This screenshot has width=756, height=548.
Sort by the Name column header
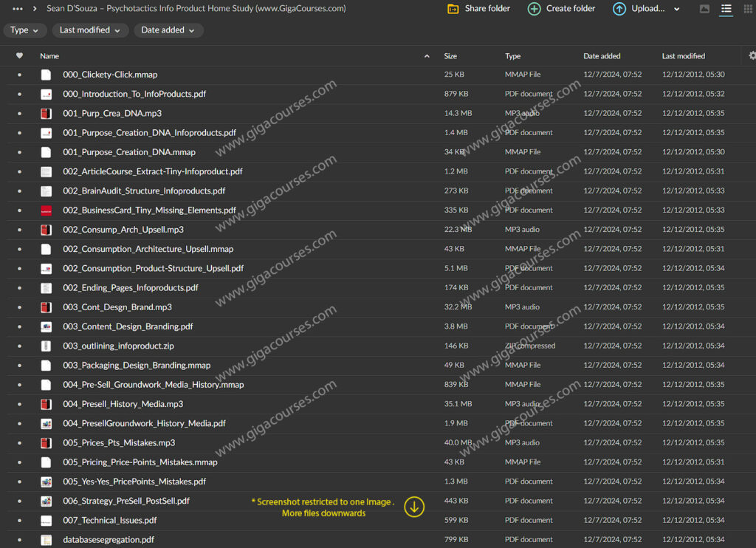pos(49,56)
